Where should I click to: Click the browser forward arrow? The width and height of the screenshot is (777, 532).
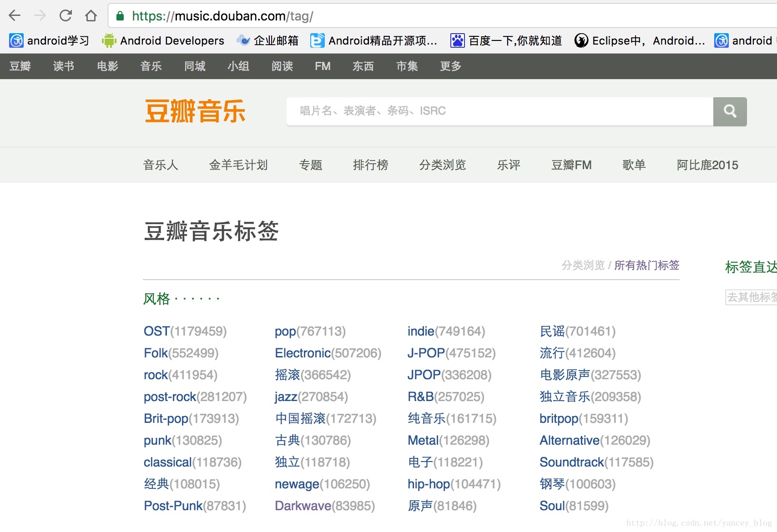40,16
